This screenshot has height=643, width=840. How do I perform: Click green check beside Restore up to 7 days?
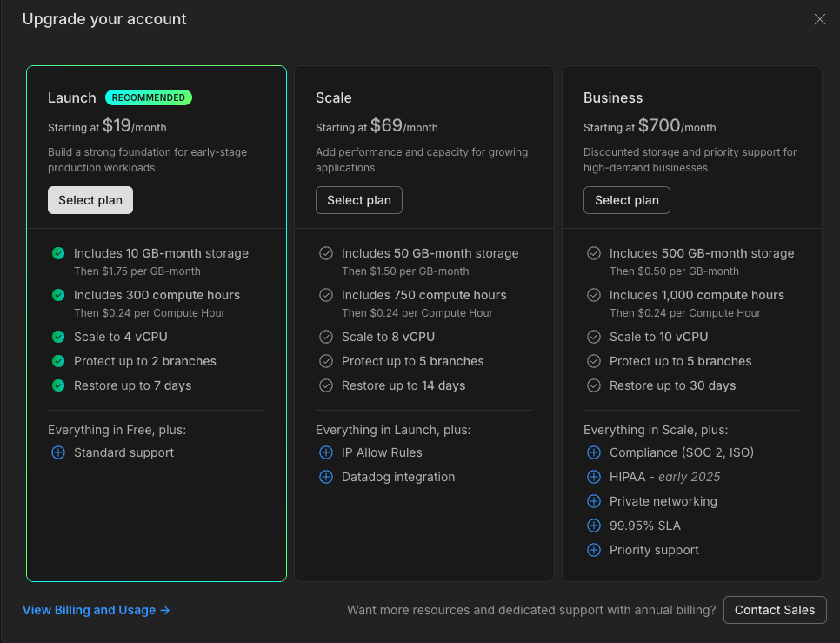pyautogui.click(x=58, y=385)
